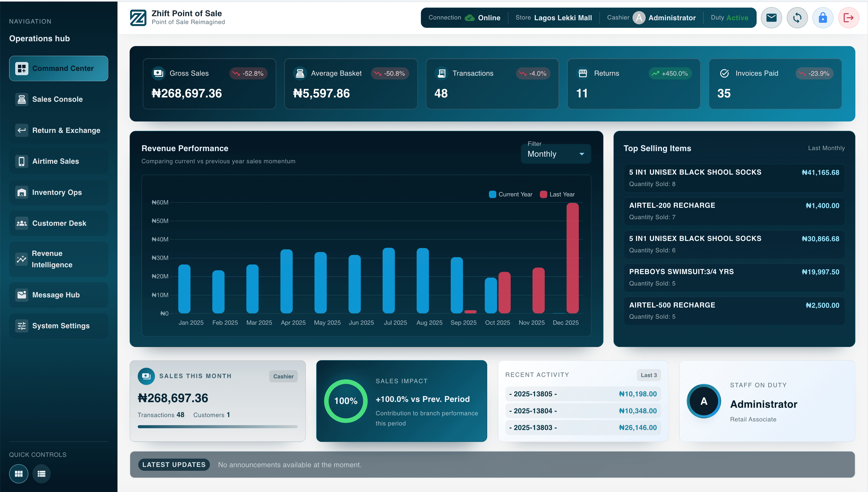Image resolution: width=868 pixels, height=492 pixels.
Task: Click the red logout icon
Action: [849, 17]
